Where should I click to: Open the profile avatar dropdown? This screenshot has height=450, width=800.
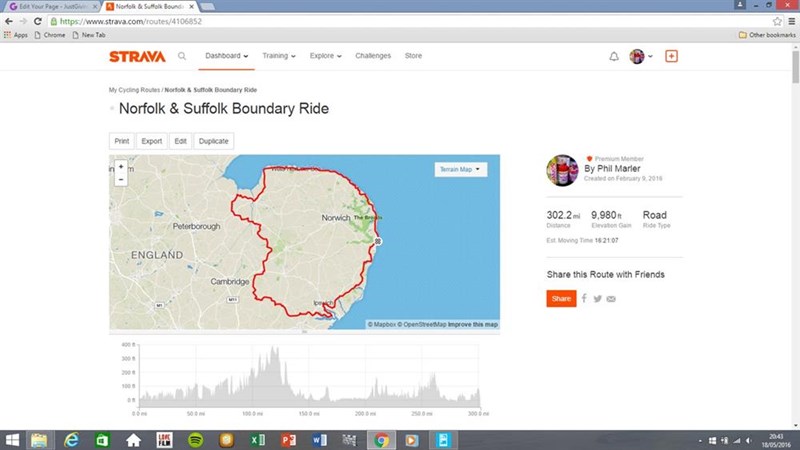coord(641,56)
